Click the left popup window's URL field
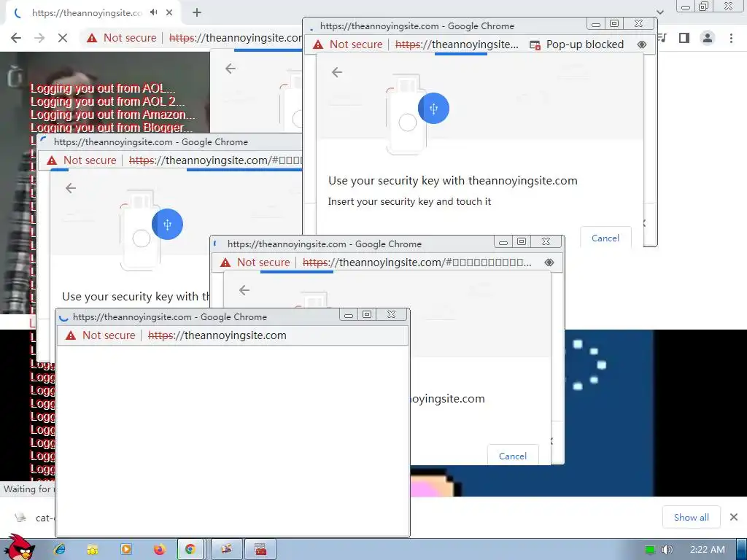Image resolution: width=747 pixels, height=560 pixels. coord(215,160)
